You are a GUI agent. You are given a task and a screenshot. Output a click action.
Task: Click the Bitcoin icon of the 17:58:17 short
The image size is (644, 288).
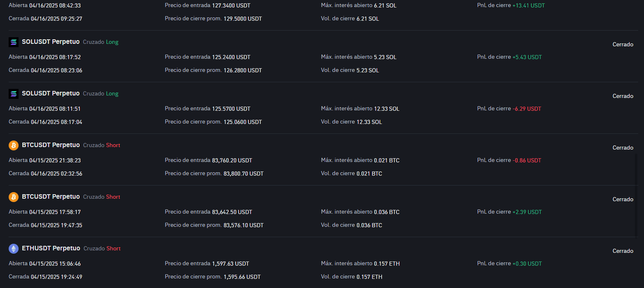point(14,197)
